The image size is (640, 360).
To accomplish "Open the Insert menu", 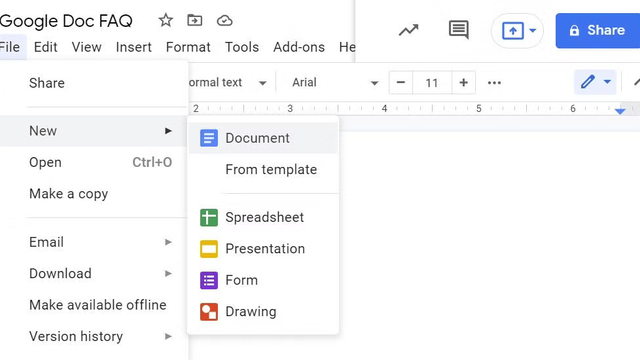I will (x=133, y=47).
